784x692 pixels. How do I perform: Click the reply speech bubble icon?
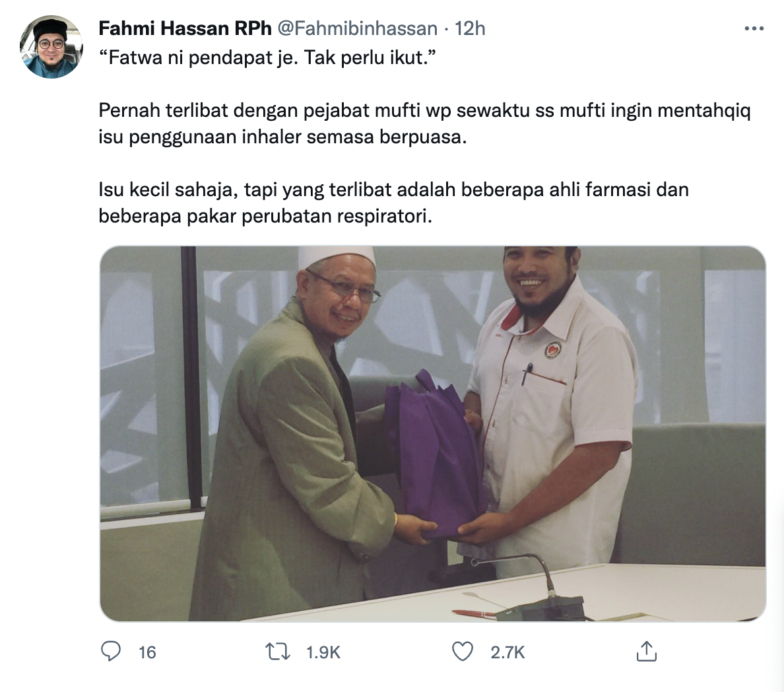pyautogui.click(x=111, y=652)
